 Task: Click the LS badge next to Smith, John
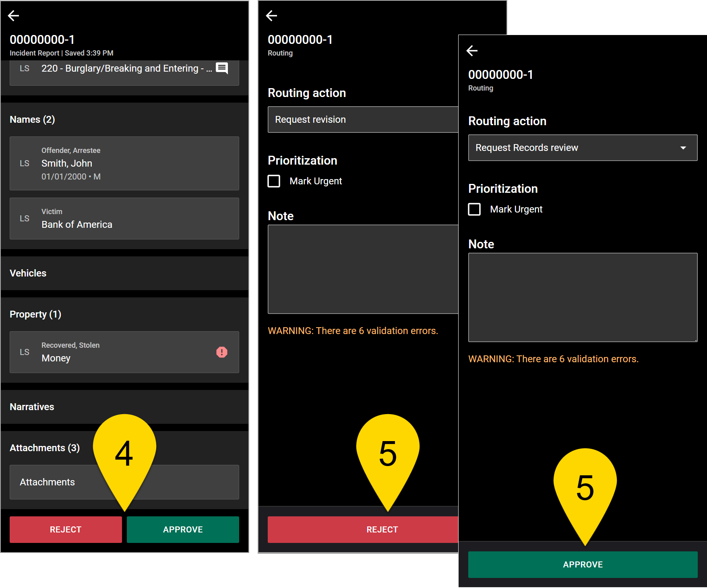coord(25,163)
